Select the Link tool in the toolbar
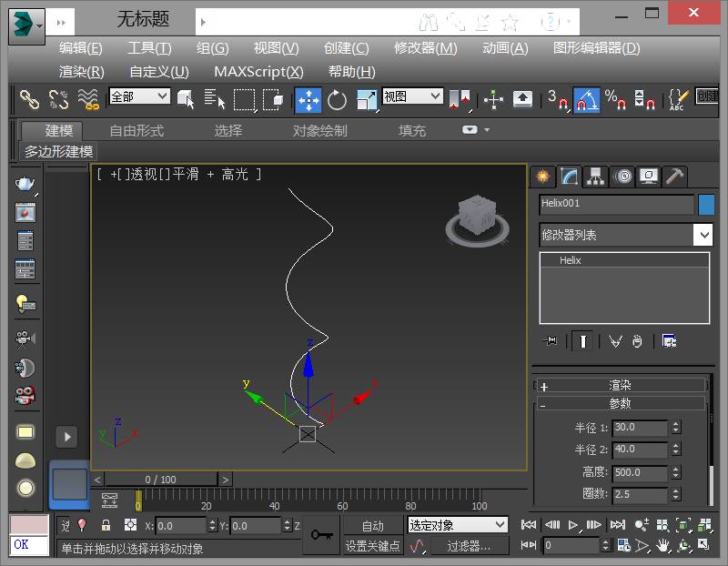728x566 pixels. click(30, 99)
